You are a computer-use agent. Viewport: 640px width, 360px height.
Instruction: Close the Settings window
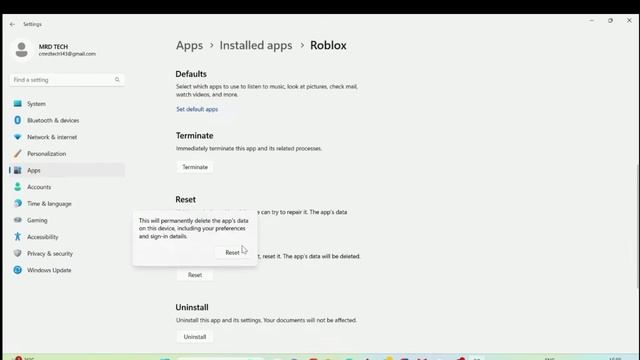pyautogui.click(x=629, y=21)
